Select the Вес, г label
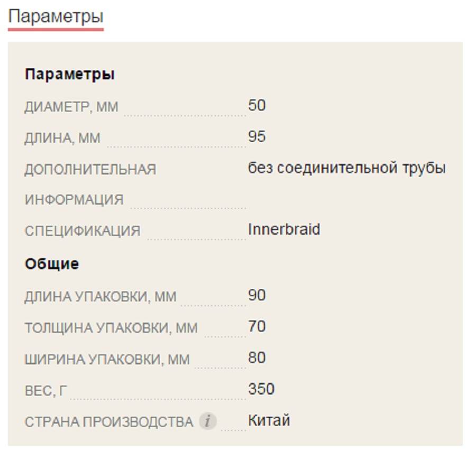 [x=46, y=391]
